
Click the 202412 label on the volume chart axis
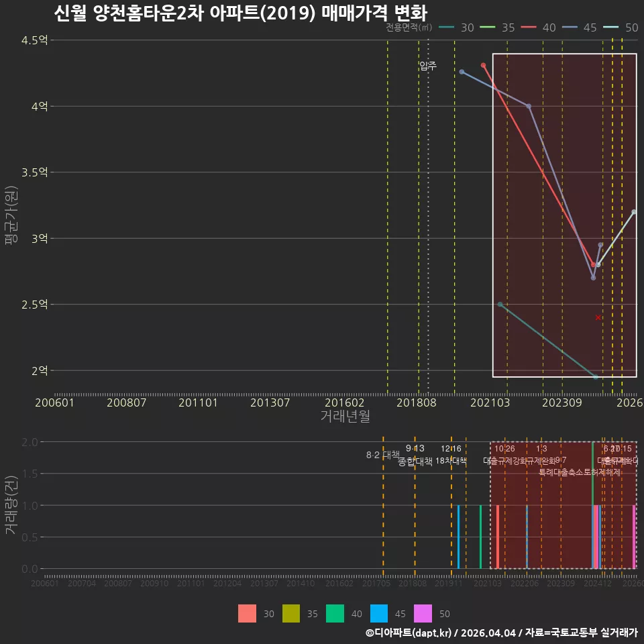pyautogui.click(x=598, y=583)
